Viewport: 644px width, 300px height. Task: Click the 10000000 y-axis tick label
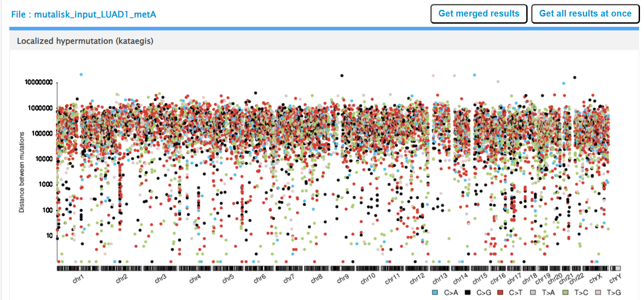click(38, 83)
